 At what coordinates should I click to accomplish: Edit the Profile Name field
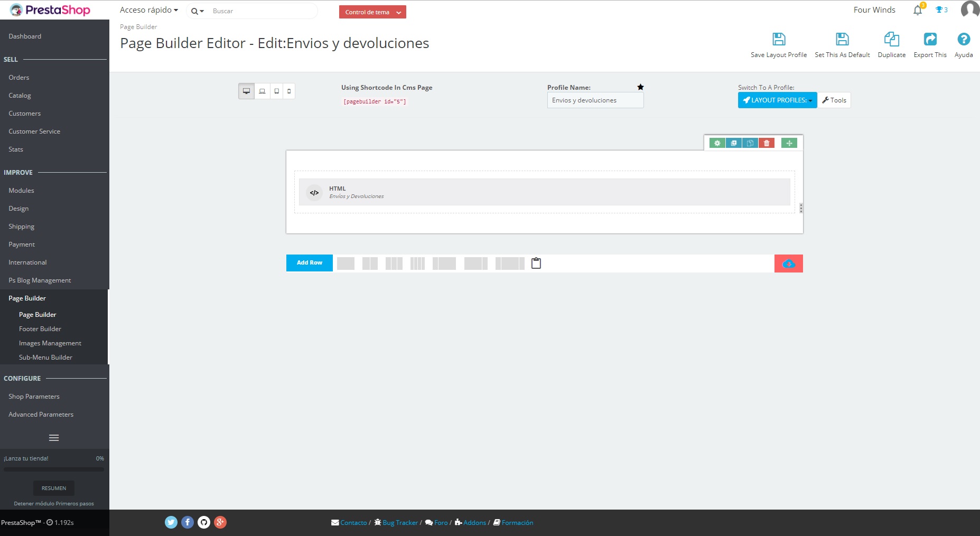pyautogui.click(x=595, y=100)
